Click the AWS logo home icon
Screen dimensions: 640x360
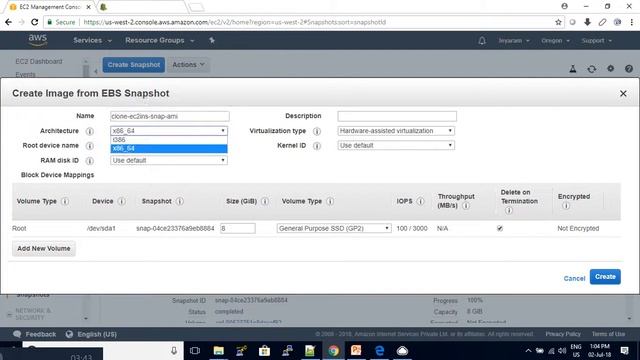[x=38, y=40]
